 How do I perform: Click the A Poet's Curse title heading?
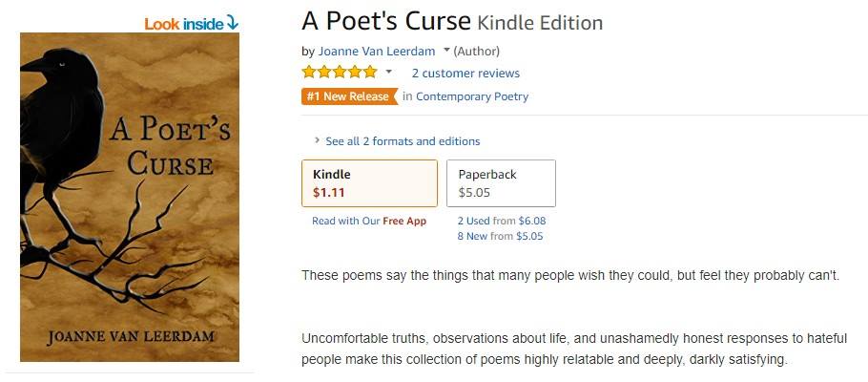pyautogui.click(x=386, y=21)
